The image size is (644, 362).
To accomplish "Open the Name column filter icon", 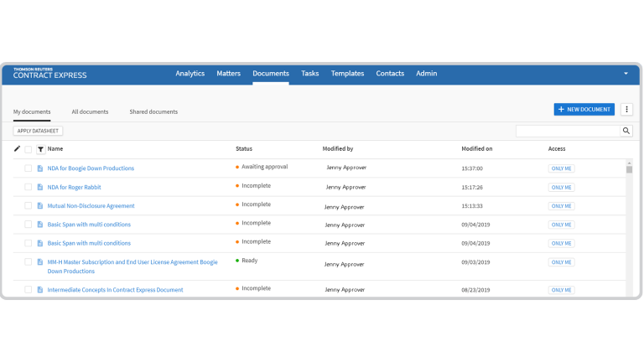I will [x=40, y=149].
